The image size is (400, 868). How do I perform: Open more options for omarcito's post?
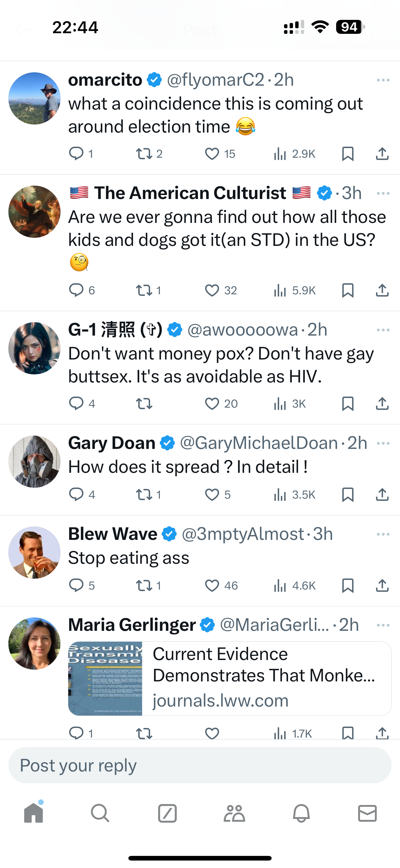[383, 80]
